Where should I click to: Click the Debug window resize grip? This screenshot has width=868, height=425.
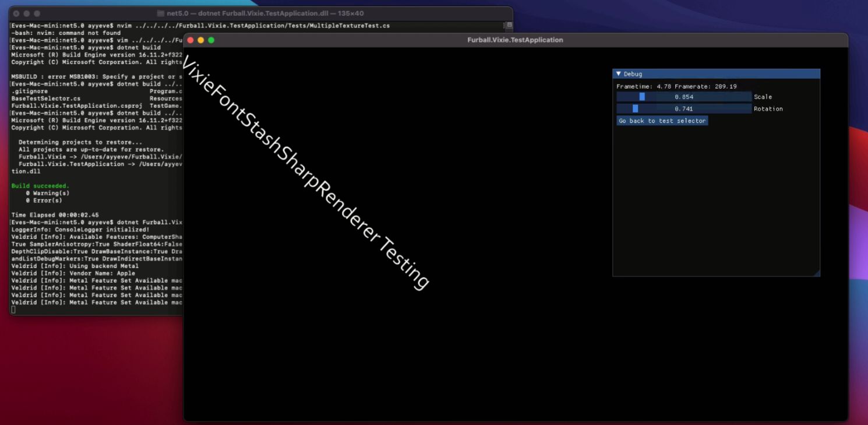[818, 275]
